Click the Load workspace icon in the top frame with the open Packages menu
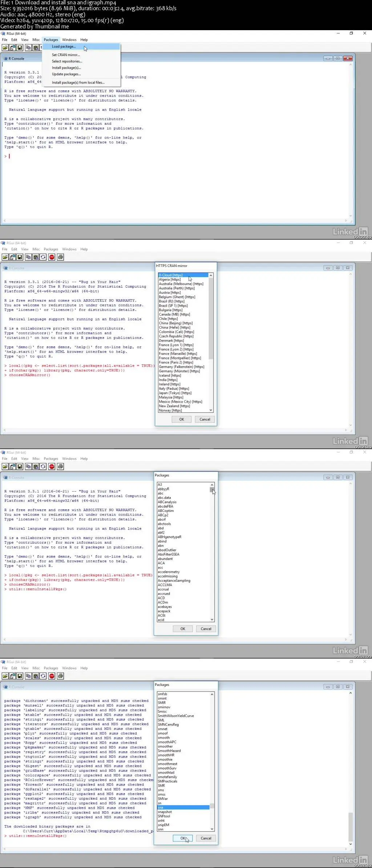The height and width of the screenshot is (868, 372). point(12,48)
